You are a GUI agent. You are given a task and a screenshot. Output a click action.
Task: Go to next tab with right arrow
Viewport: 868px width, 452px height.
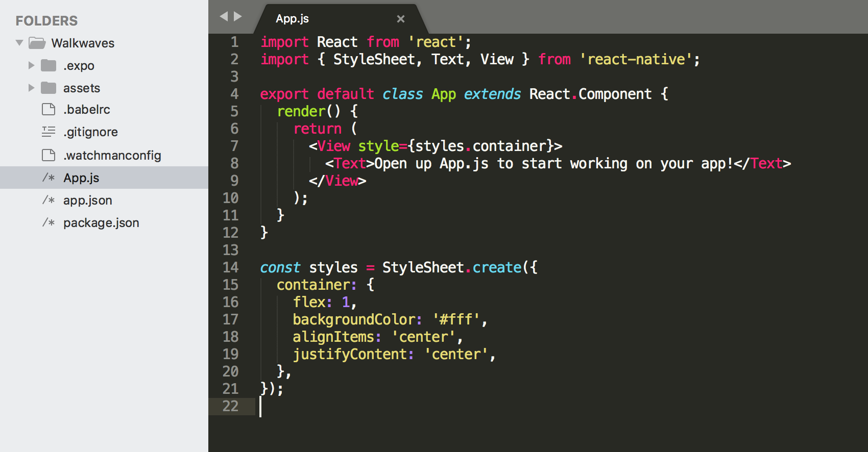click(238, 16)
